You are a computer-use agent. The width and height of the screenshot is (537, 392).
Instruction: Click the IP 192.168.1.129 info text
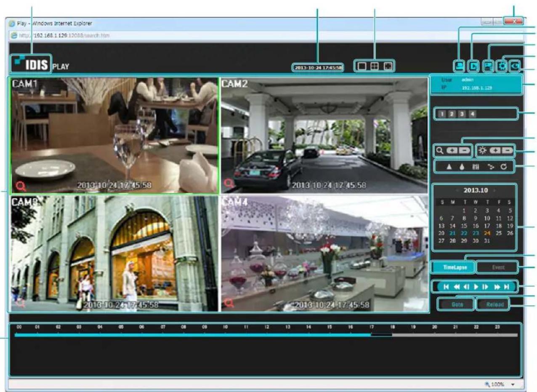click(477, 88)
